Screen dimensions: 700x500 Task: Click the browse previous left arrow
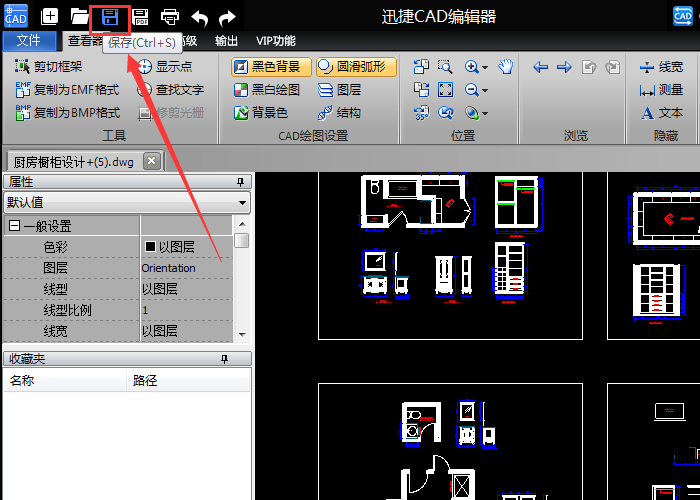point(541,67)
